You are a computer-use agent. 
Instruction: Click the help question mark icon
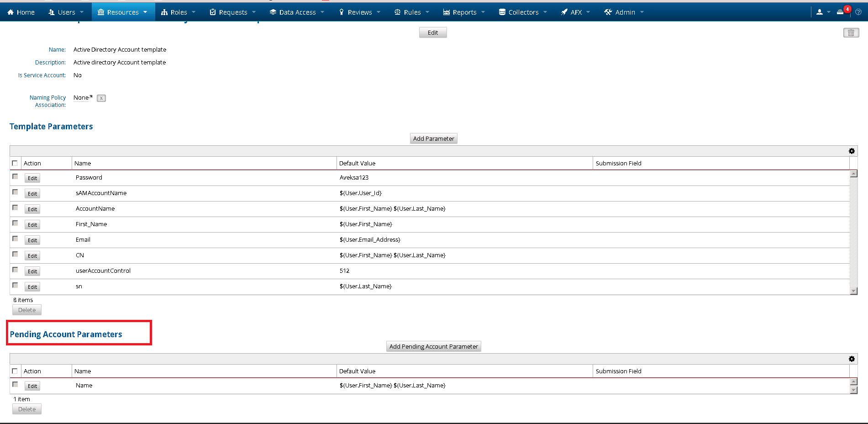tap(858, 12)
